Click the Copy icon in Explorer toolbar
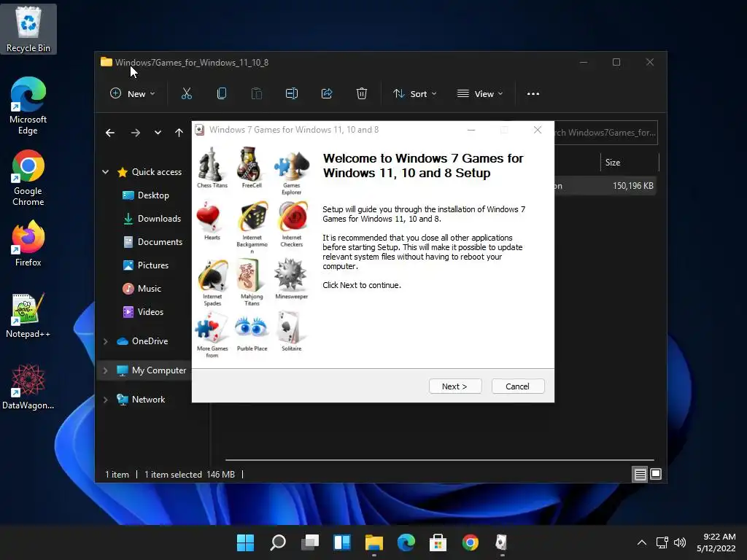Image resolution: width=747 pixels, height=560 pixels. (x=222, y=94)
